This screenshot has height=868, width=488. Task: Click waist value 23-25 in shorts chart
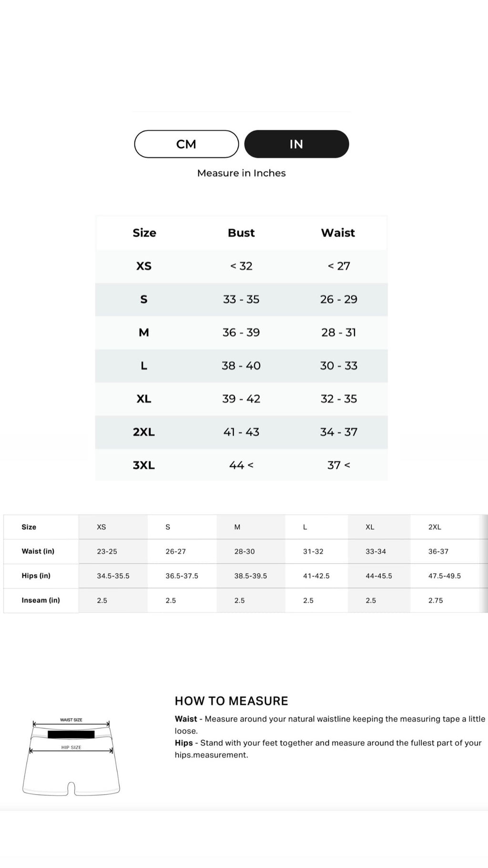[107, 551]
